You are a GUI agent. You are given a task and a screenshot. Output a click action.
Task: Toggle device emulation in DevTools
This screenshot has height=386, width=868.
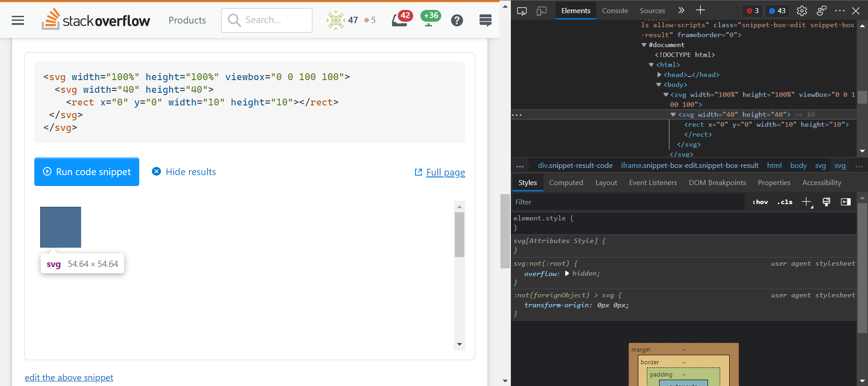(x=541, y=11)
